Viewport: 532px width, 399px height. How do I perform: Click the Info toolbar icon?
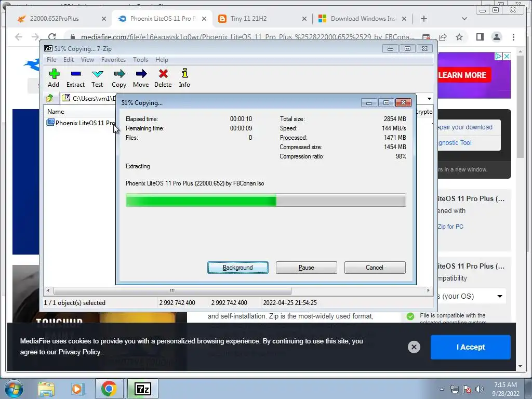click(184, 78)
